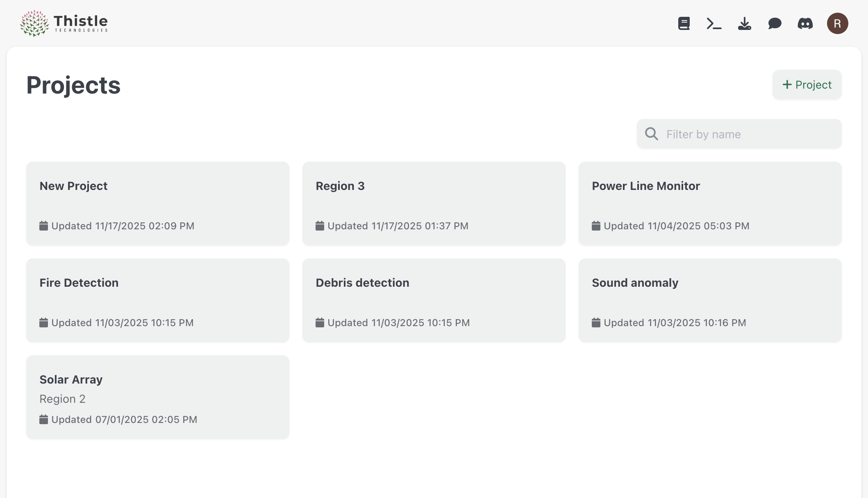The image size is (868, 498).
Task: Create a new project with + Project
Action: [x=807, y=85]
